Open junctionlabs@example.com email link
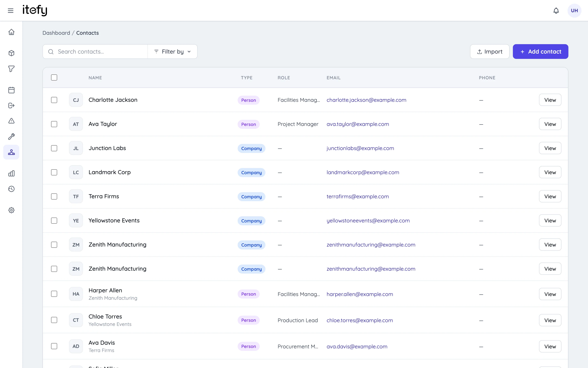Image resolution: width=588 pixels, height=368 pixels. (x=360, y=148)
